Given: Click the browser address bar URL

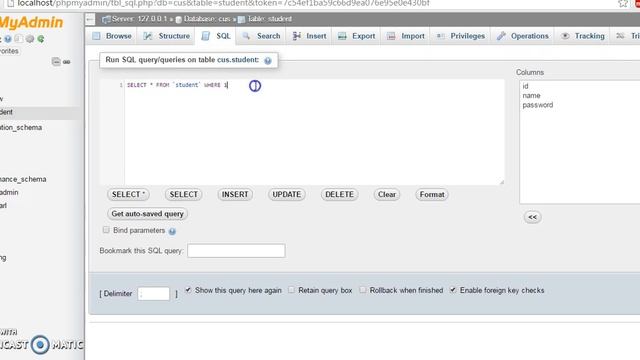Looking at the screenshot, I should click(223, 4).
